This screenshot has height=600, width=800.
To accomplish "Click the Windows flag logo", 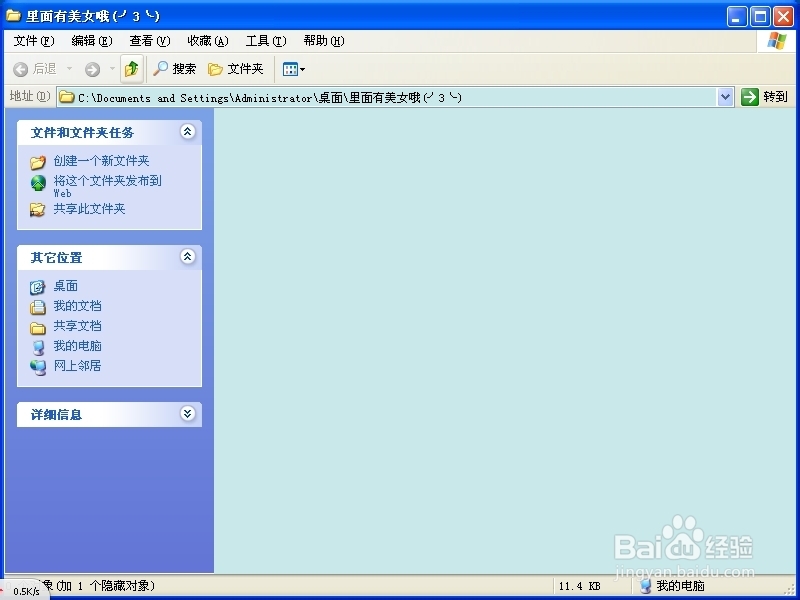I will (x=777, y=41).
